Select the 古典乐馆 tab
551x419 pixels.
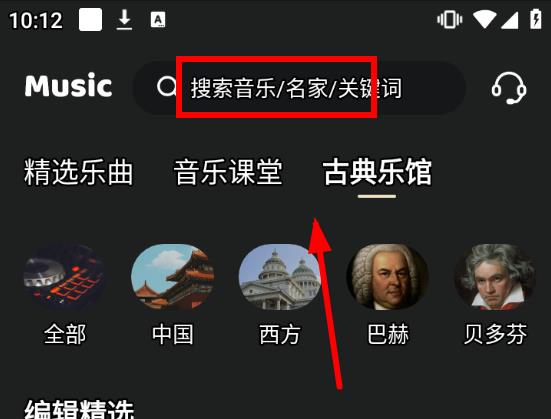(x=377, y=172)
